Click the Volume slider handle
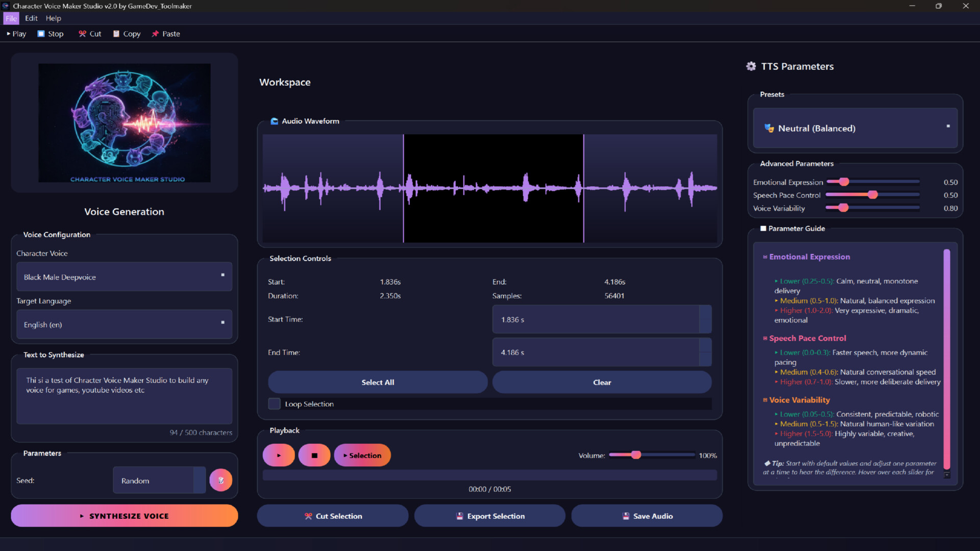 (636, 455)
